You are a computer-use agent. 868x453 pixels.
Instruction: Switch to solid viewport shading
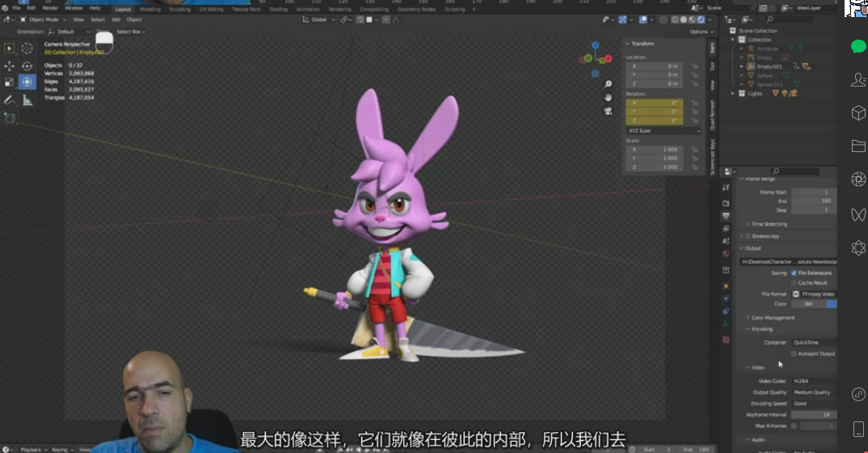coord(684,19)
